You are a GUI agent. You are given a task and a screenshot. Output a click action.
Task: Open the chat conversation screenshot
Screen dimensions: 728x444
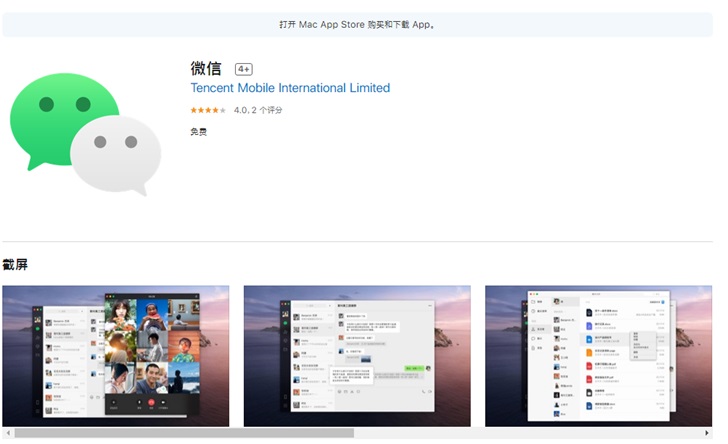(357, 355)
